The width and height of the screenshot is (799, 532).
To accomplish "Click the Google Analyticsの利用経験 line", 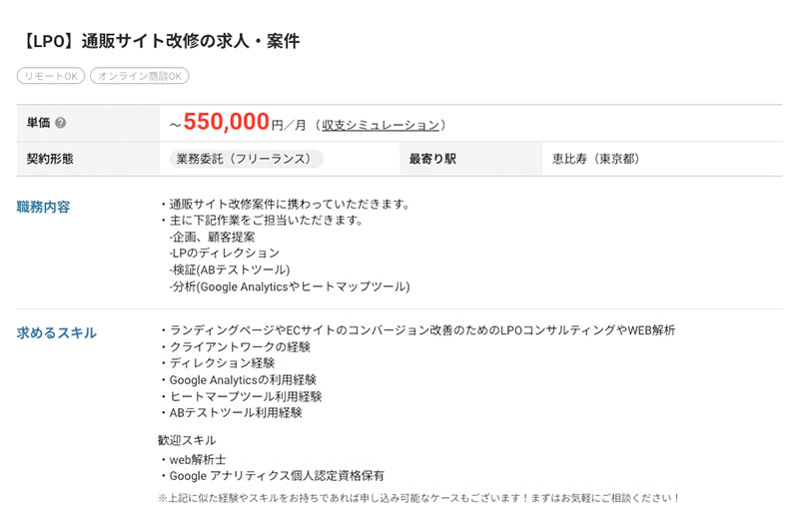I will [x=242, y=380].
